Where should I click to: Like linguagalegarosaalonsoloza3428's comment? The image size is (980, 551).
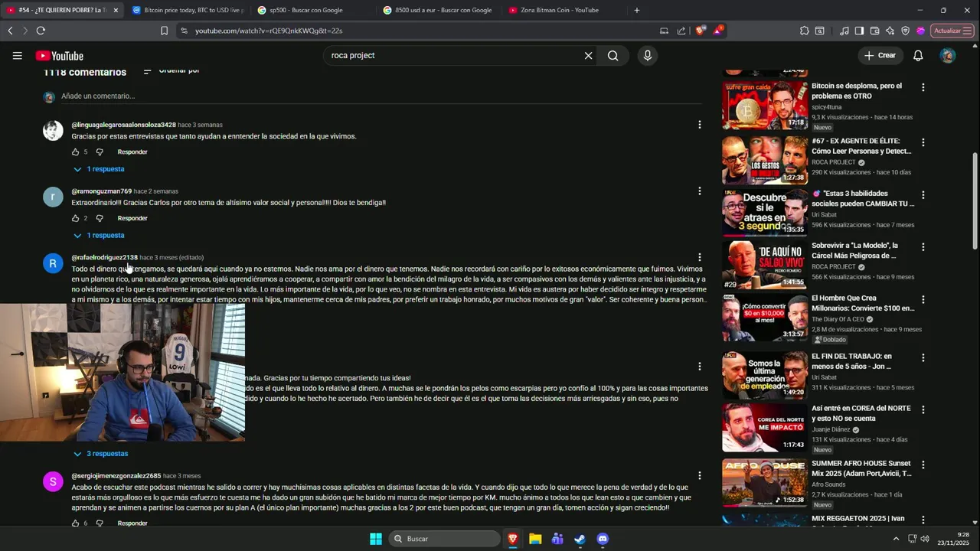click(75, 152)
